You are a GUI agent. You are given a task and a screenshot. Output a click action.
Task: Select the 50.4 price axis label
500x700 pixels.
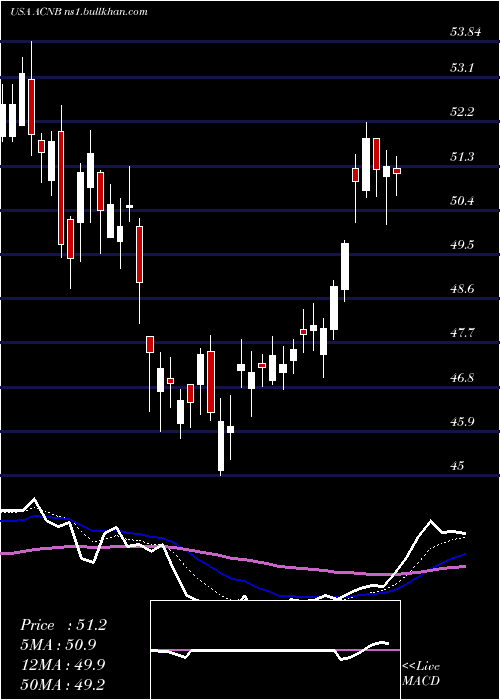click(x=462, y=201)
